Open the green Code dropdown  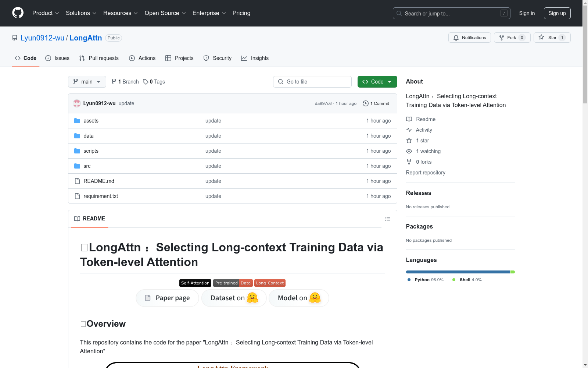point(377,82)
